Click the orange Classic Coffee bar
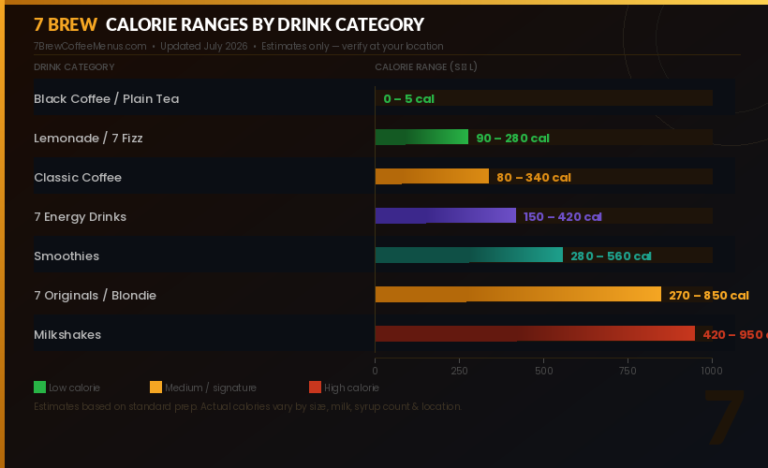 (x=432, y=176)
